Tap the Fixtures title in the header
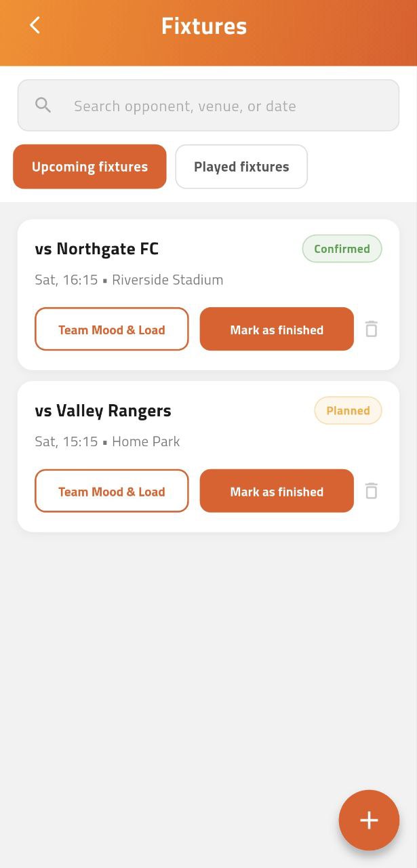The image size is (417, 868). [x=203, y=25]
